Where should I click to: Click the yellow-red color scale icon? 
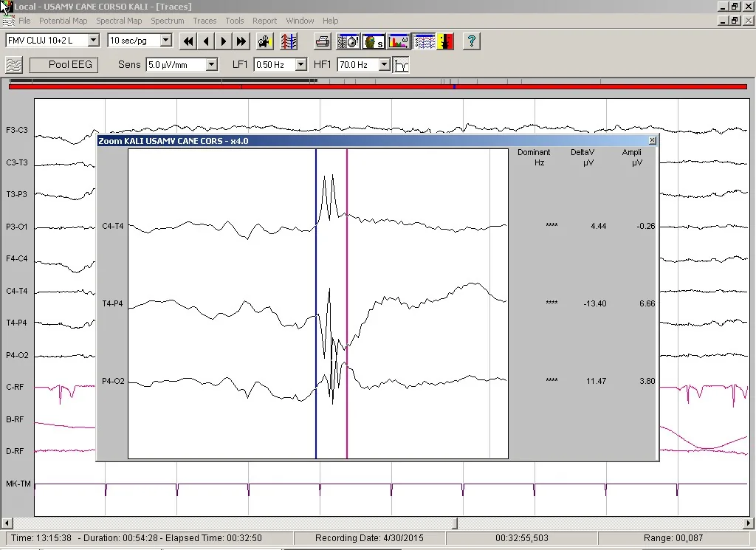(445, 41)
